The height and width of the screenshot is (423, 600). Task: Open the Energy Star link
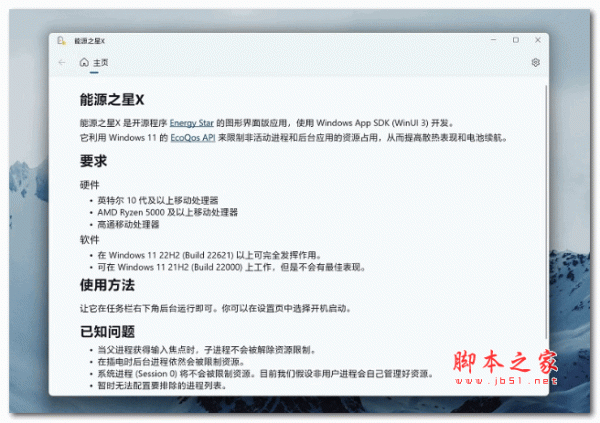(191, 123)
